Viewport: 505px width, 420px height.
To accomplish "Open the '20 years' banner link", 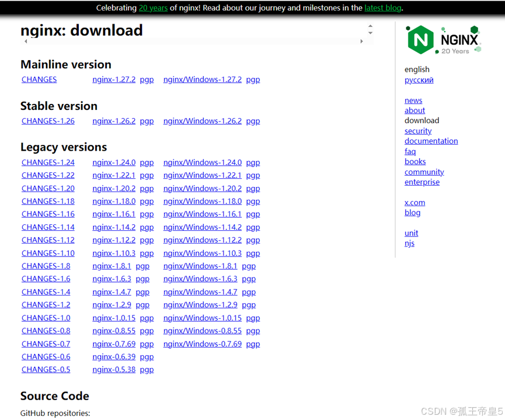I will pyautogui.click(x=153, y=8).
